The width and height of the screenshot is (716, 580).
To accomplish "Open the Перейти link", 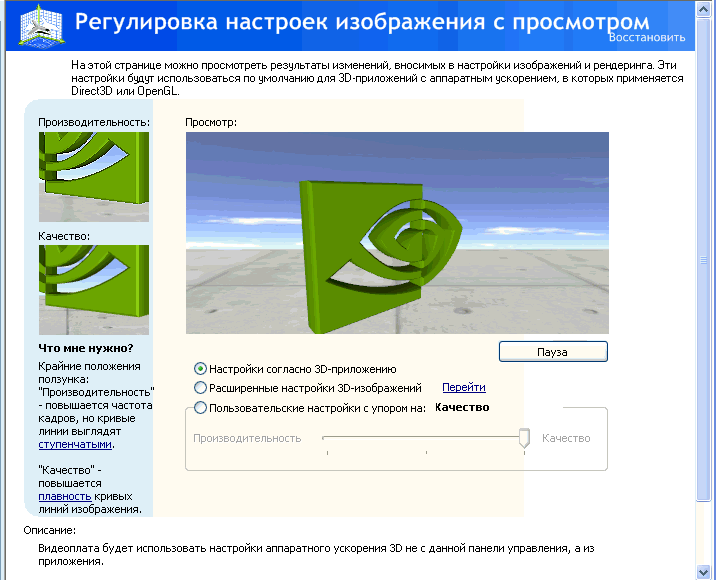I will click(x=463, y=388).
